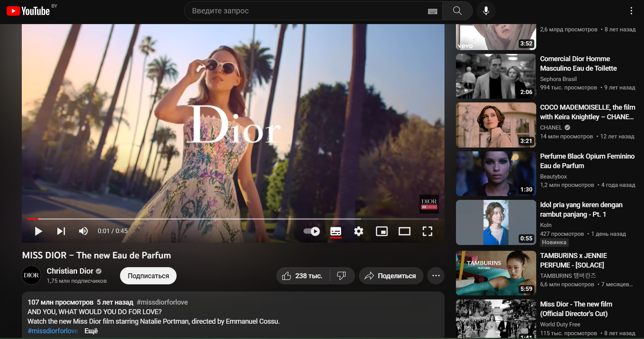The height and width of the screenshot is (339, 644).
Task: Open the three-dot settings menu top right
Action: 631,11
